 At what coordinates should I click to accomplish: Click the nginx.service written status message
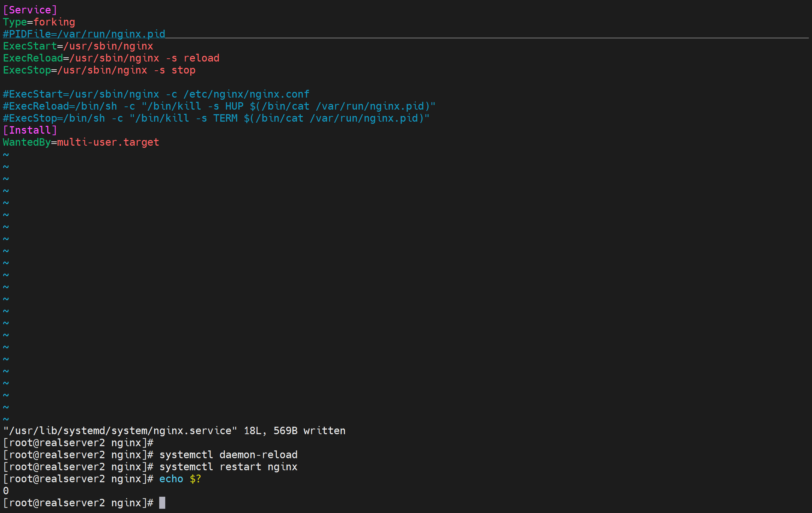[174, 431]
